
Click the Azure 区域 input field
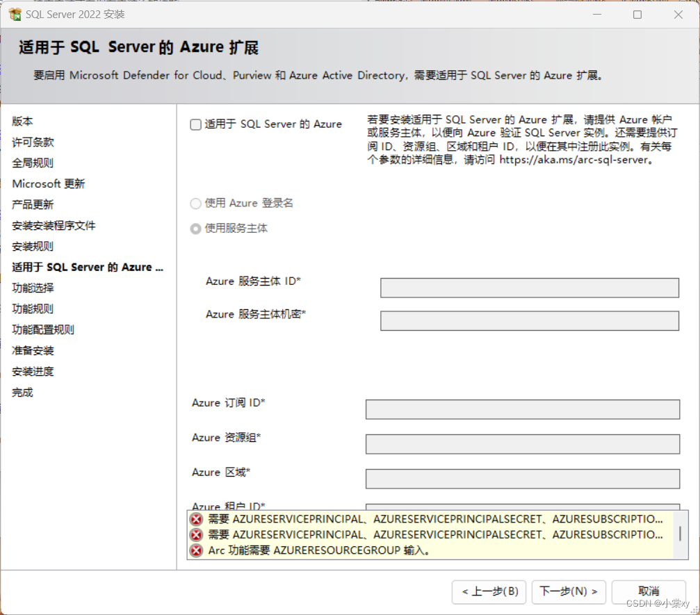point(522,479)
